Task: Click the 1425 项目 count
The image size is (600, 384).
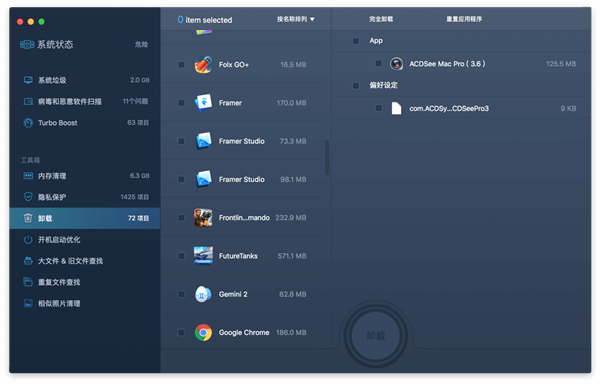Action: 134,197
